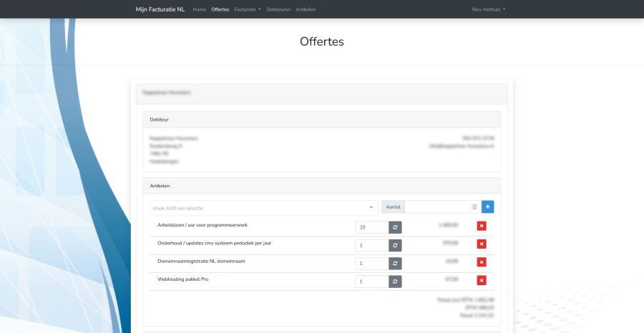The width and height of the screenshot is (644, 333).
Task: Refresh quantity for Onderhoud cms systeem row
Action: tap(395, 245)
